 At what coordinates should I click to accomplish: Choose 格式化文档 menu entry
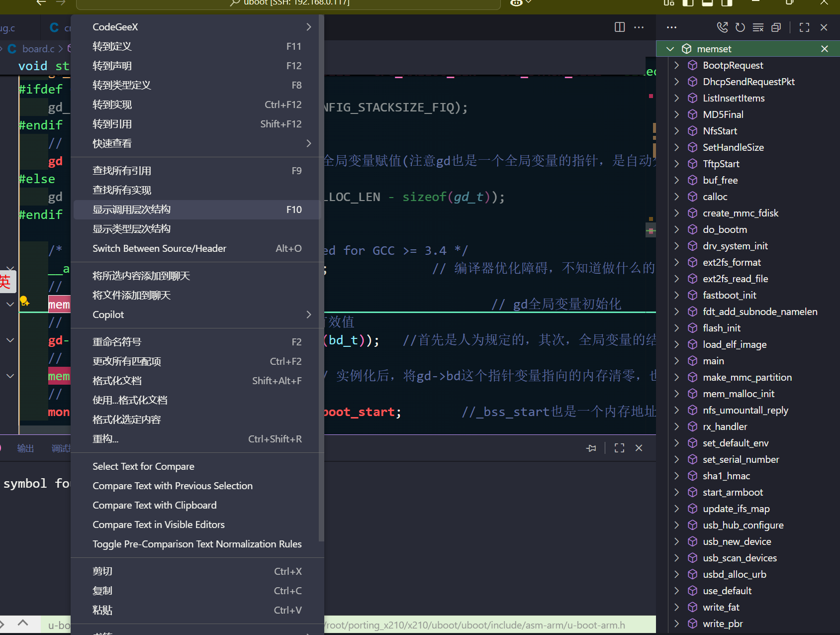coord(197,381)
